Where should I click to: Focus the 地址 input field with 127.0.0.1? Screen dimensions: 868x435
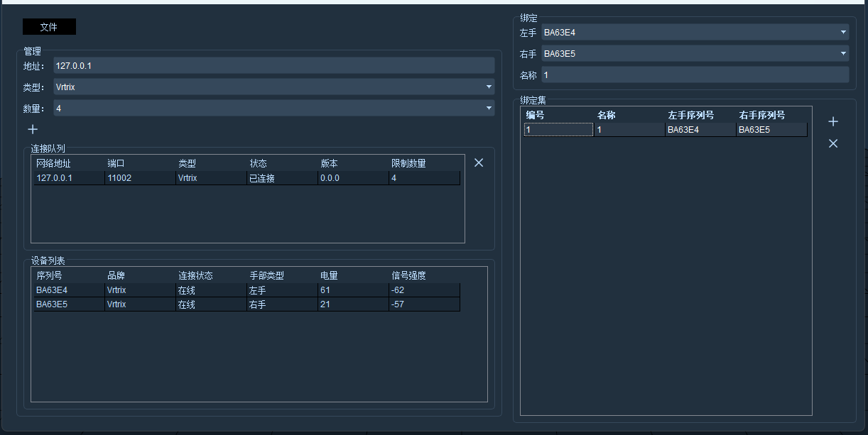[x=274, y=65]
